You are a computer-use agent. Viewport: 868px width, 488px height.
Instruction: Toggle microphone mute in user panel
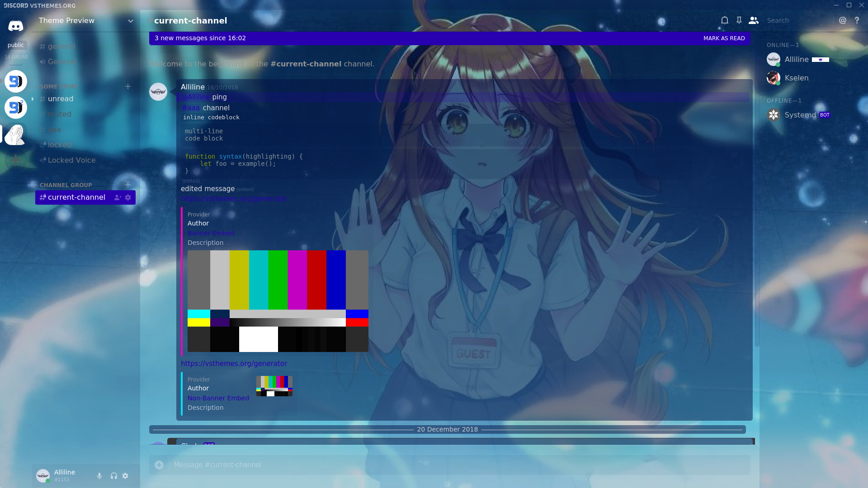tap(99, 476)
